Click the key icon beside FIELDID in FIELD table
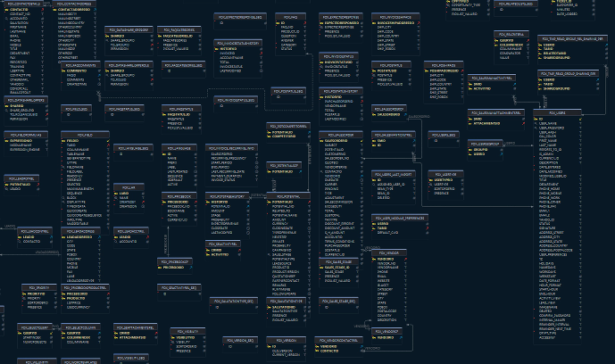Image resolution: width=615 pixels, height=364 pixels. point(63,141)
